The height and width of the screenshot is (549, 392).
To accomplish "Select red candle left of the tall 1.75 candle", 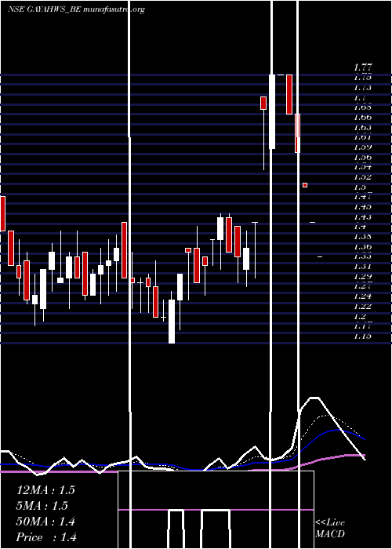I will click(x=263, y=103).
